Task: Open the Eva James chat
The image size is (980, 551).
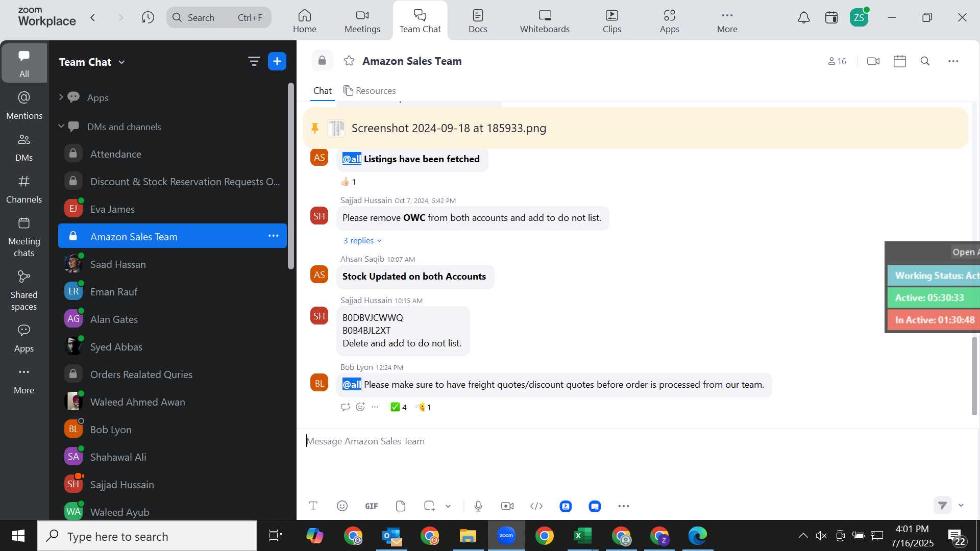Action: pos(173,209)
